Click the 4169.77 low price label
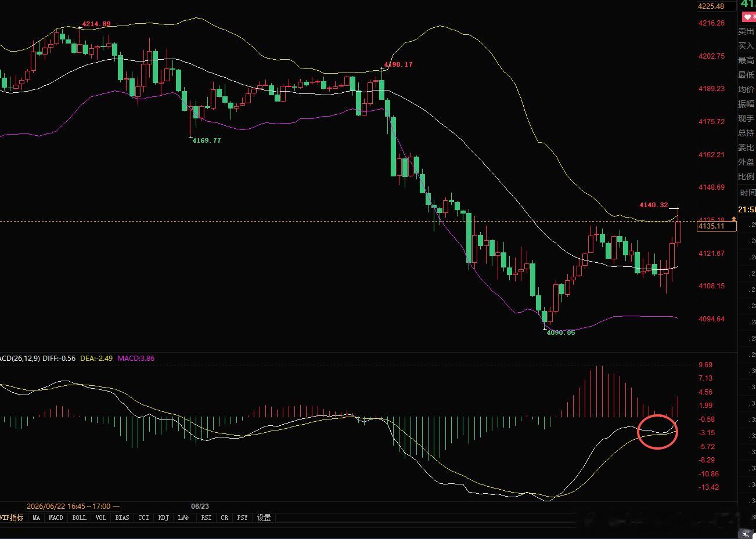 click(207, 140)
